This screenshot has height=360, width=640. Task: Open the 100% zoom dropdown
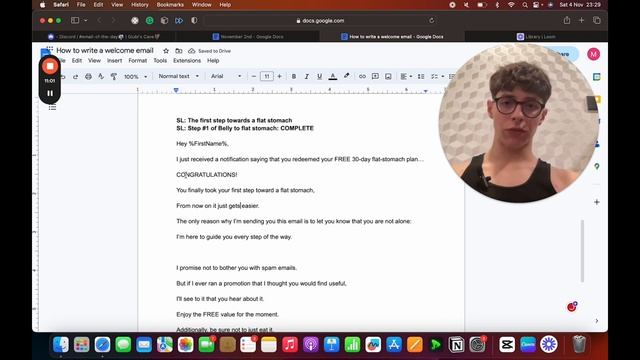(x=136, y=76)
